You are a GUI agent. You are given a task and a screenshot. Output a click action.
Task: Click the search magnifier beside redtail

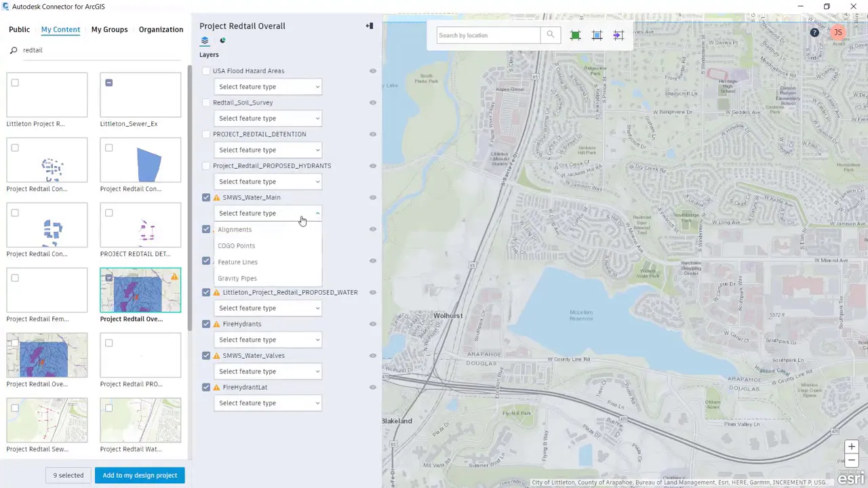(14, 50)
